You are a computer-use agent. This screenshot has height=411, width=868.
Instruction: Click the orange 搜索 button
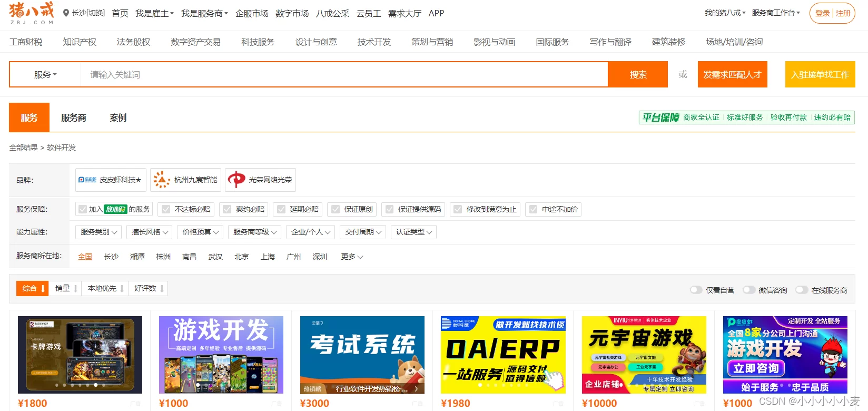pos(638,75)
